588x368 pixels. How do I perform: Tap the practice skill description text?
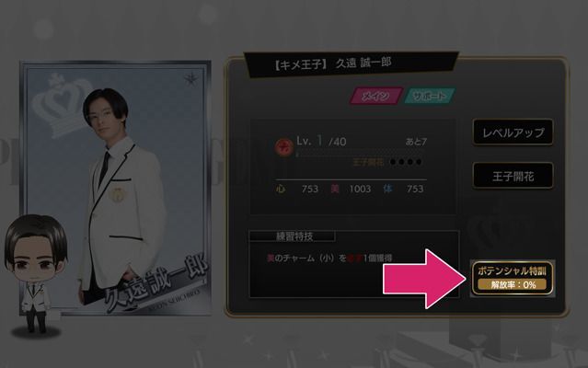coord(329,259)
